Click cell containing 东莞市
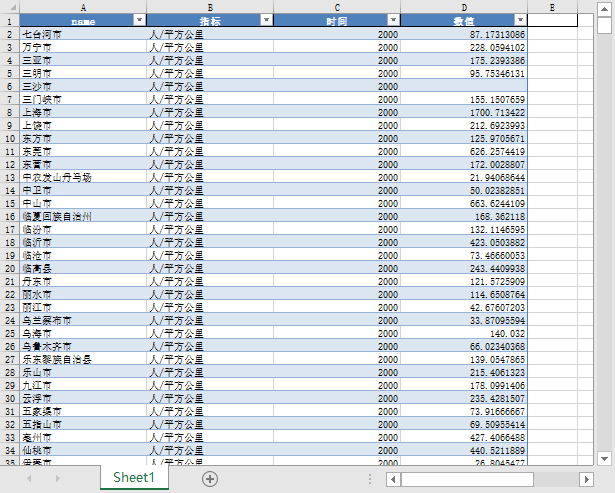This screenshot has height=493, width=615. tap(83, 151)
